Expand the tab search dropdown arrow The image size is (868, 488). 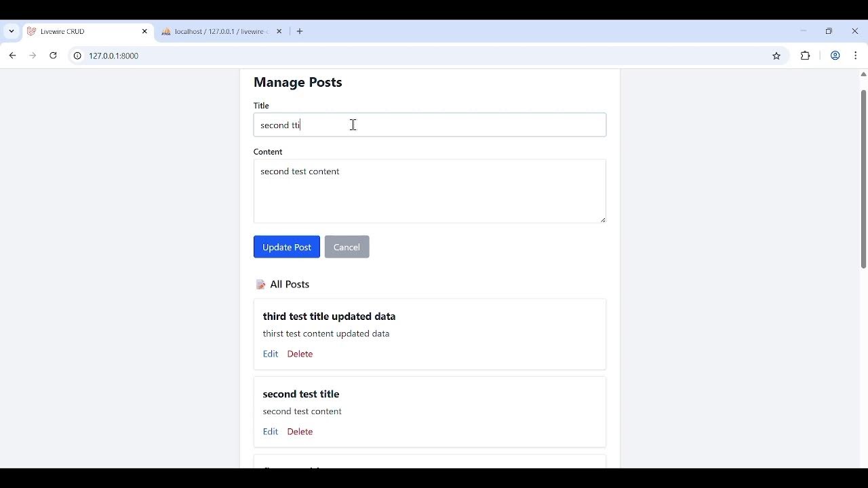pos(12,31)
